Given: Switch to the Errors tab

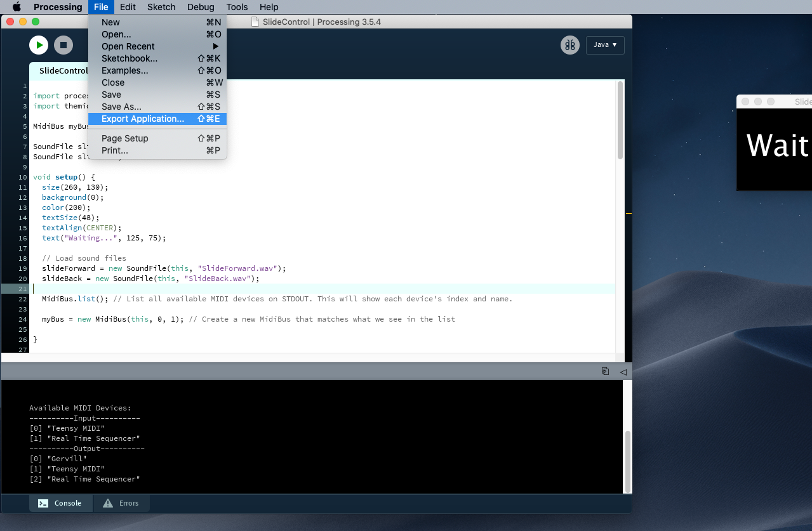Looking at the screenshot, I should 121,503.
